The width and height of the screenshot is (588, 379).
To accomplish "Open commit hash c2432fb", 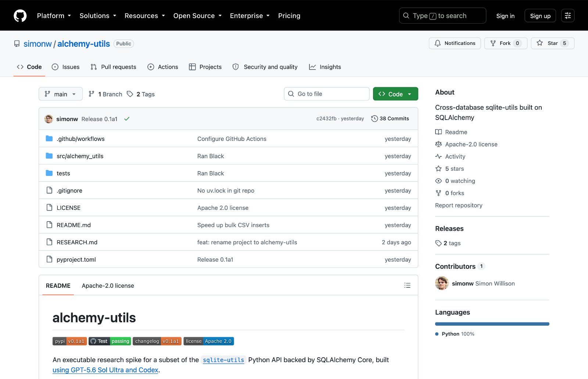I will [326, 118].
